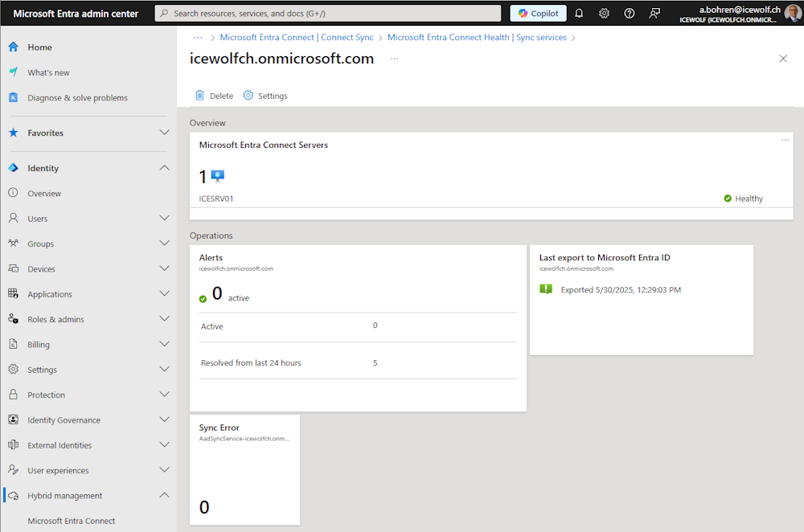Click Diagnose & solve problems icon

(14, 97)
